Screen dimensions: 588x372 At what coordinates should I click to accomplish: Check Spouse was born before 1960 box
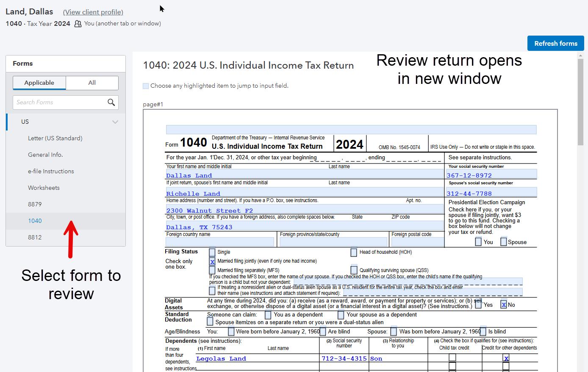[394, 331]
